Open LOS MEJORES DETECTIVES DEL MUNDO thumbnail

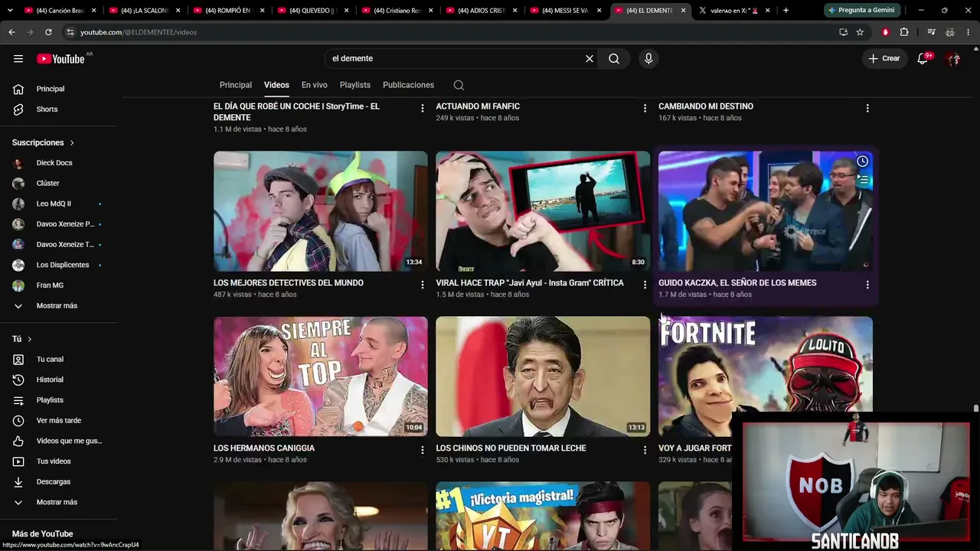pyautogui.click(x=321, y=211)
